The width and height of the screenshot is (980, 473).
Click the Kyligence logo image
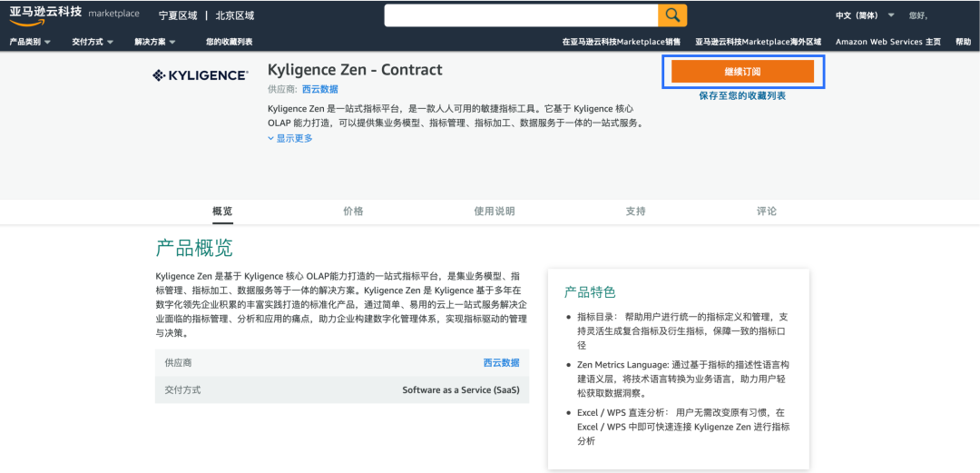pos(201,75)
